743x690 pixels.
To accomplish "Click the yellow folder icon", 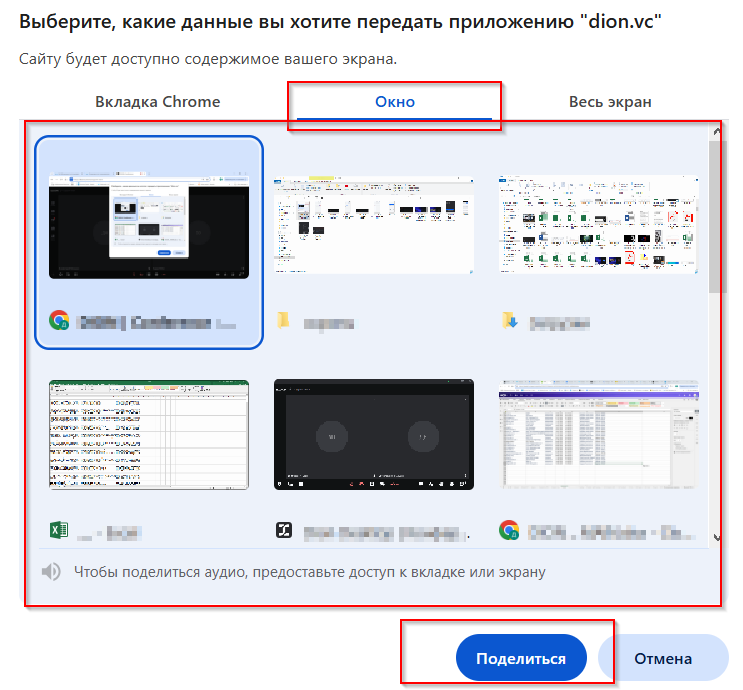I will [284, 321].
